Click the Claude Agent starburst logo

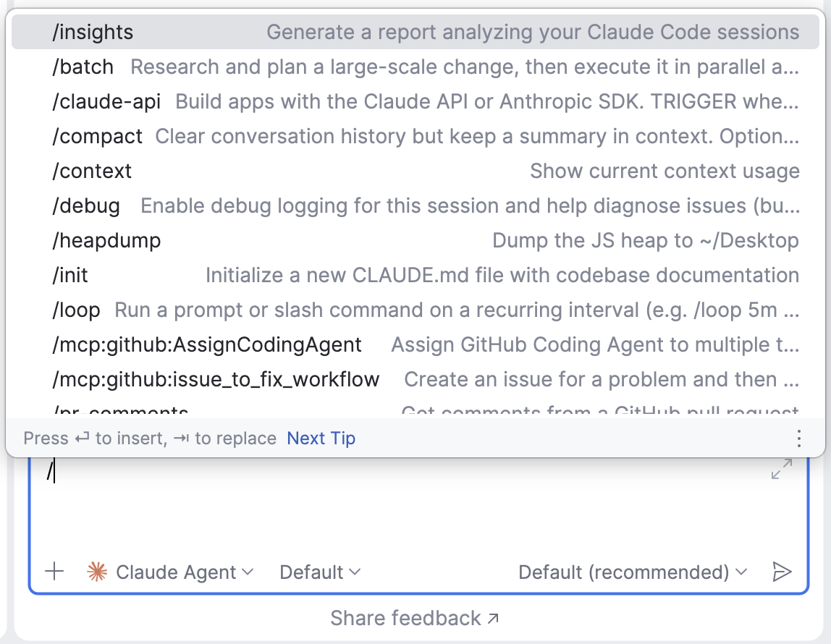tap(96, 572)
